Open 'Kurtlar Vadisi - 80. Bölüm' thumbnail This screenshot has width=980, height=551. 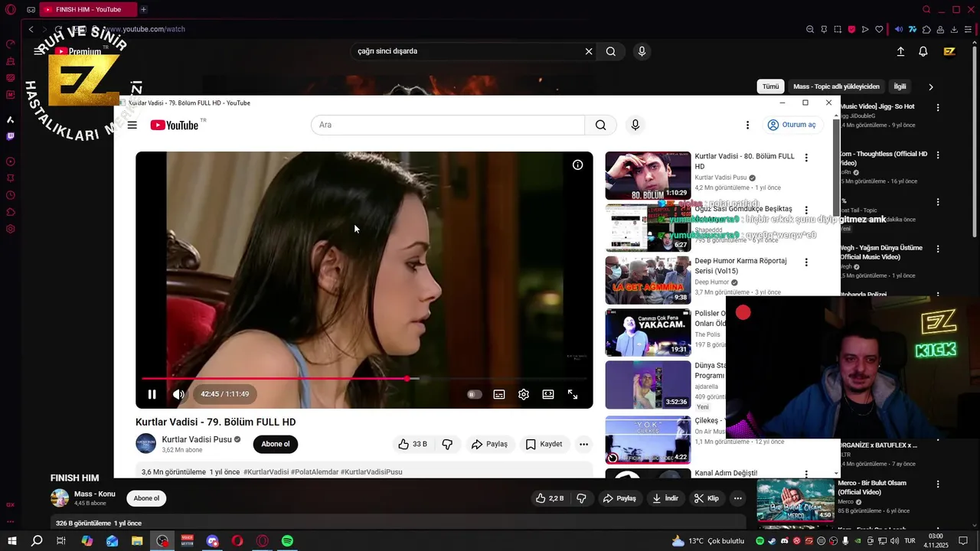tap(648, 175)
